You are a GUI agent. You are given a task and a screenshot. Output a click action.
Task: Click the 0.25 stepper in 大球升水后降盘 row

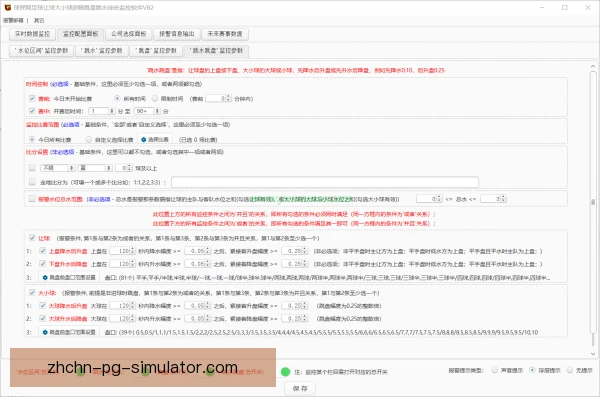pyautogui.click(x=295, y=318)
